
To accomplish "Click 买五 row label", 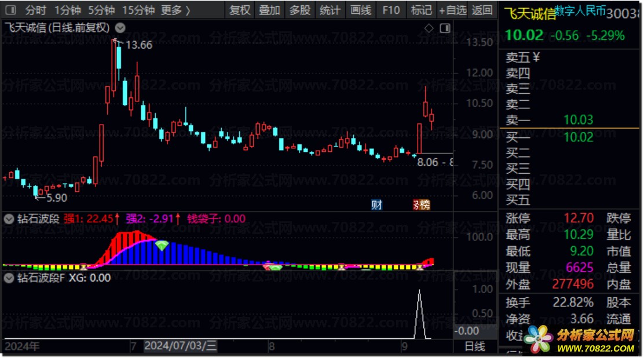I will (x=518, y=200).
